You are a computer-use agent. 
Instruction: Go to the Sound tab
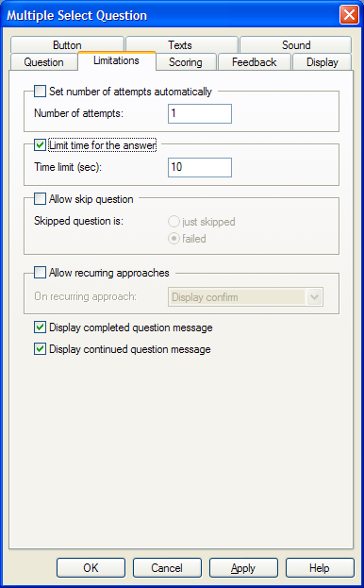point(296,45)
